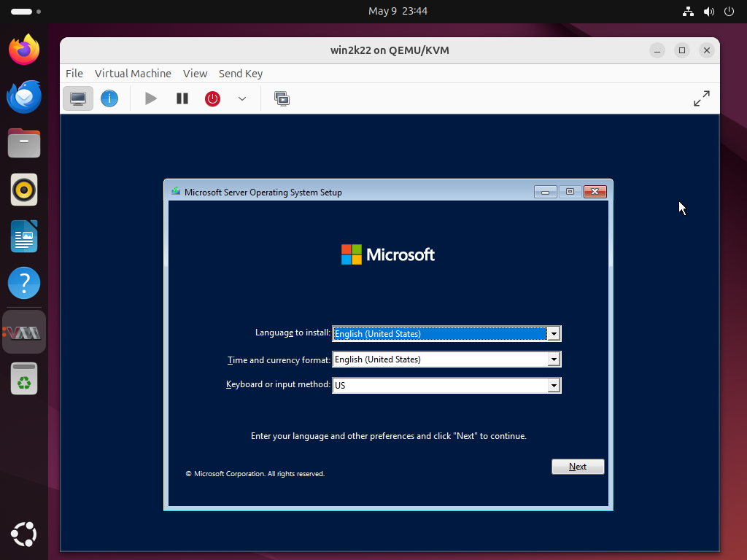
Task: Open the clock showing May 9 23:44
Action: (398, 11)
